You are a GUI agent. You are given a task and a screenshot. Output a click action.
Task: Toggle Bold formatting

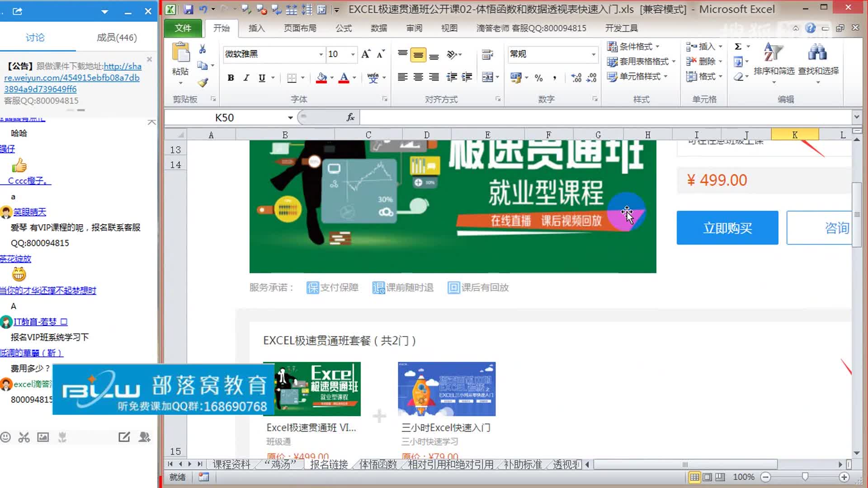point(231,78)
